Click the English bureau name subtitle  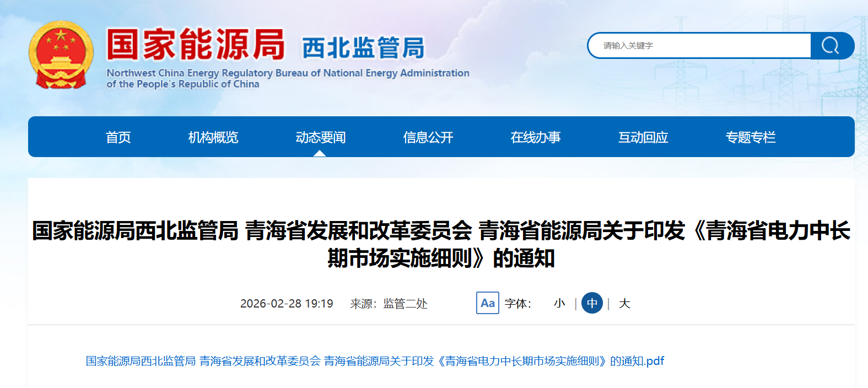click(288, 78)
